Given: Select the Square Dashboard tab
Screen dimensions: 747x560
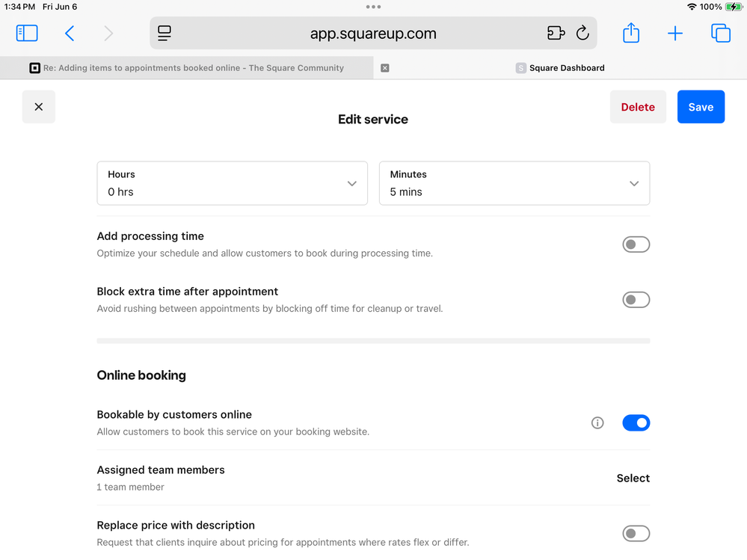Looking at the screenshot, I should pos(566,68).
